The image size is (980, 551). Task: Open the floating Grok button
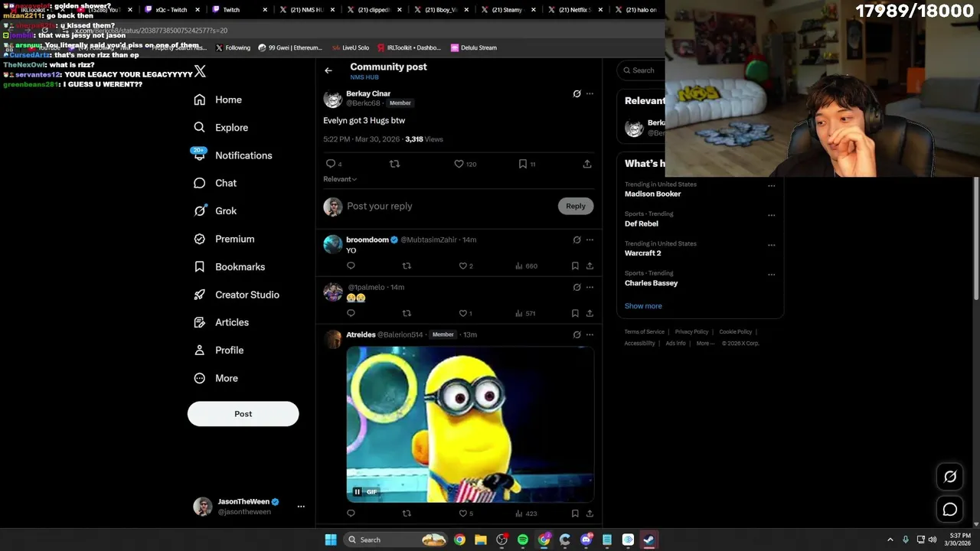pos(950,477)
